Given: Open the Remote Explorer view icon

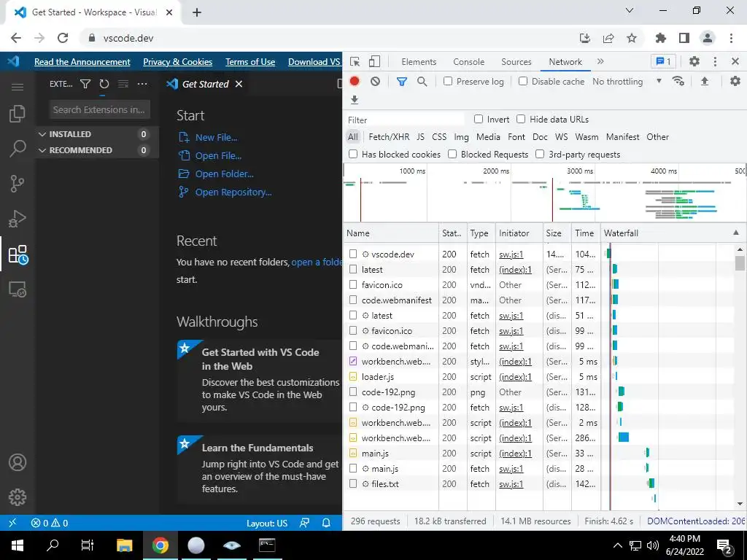Looking at the screenshot, I should 18,289.
